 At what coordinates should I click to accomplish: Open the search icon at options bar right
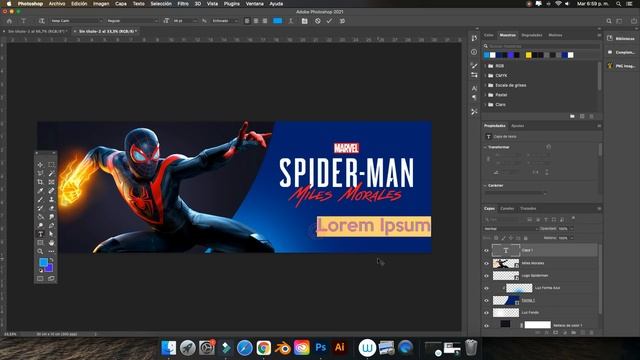coord(609,21)
